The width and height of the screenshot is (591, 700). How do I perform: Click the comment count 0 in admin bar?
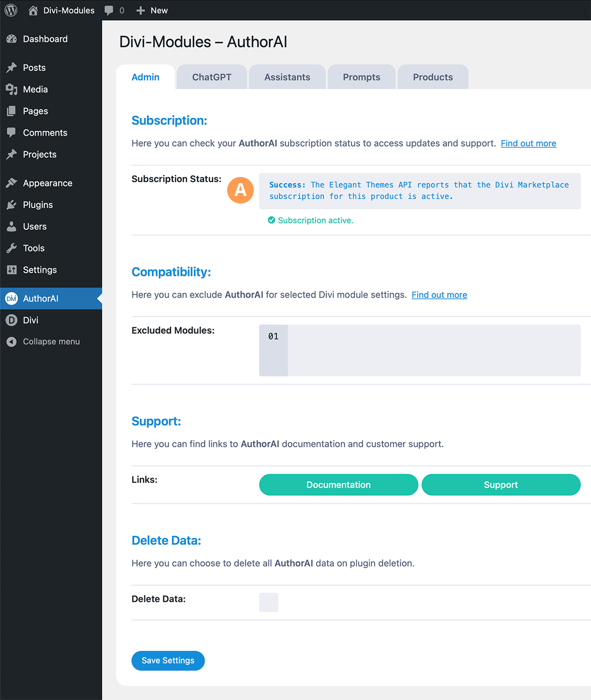click(x=122, y=10)
